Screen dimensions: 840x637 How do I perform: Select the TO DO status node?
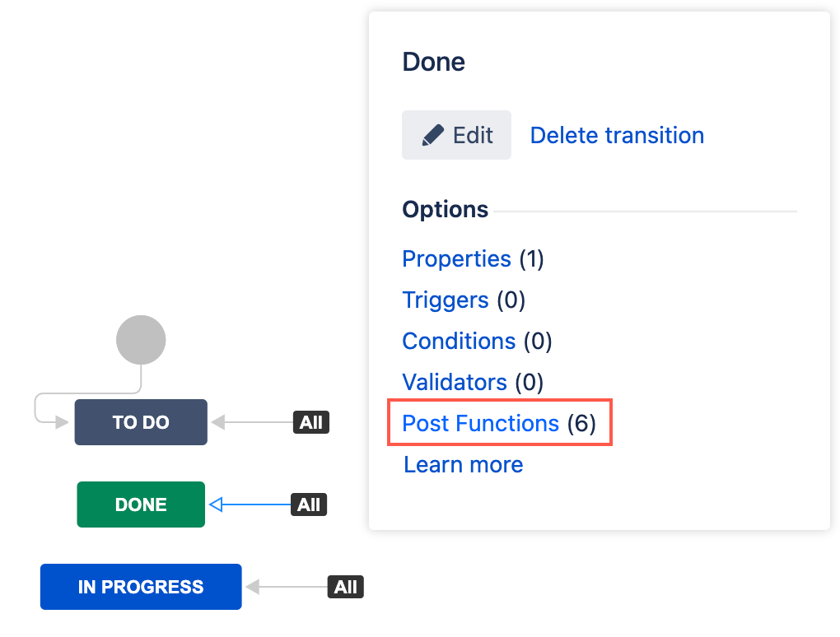(x=141, y=422)
